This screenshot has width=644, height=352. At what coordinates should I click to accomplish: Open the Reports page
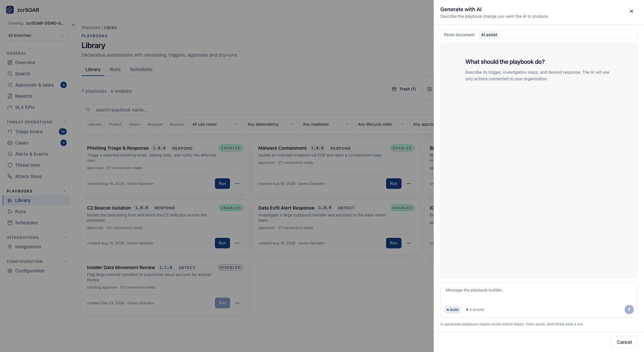point(36,96)
